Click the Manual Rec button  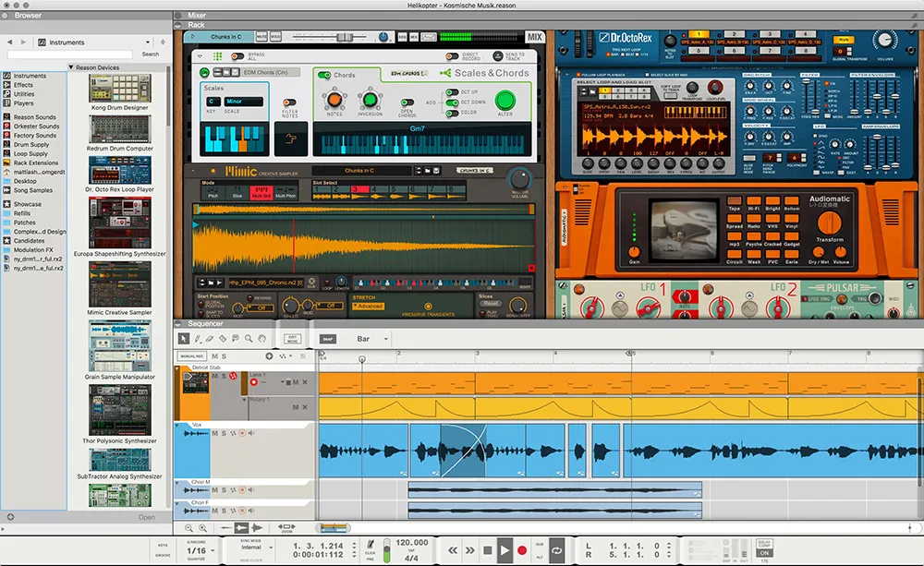(190, 355)
